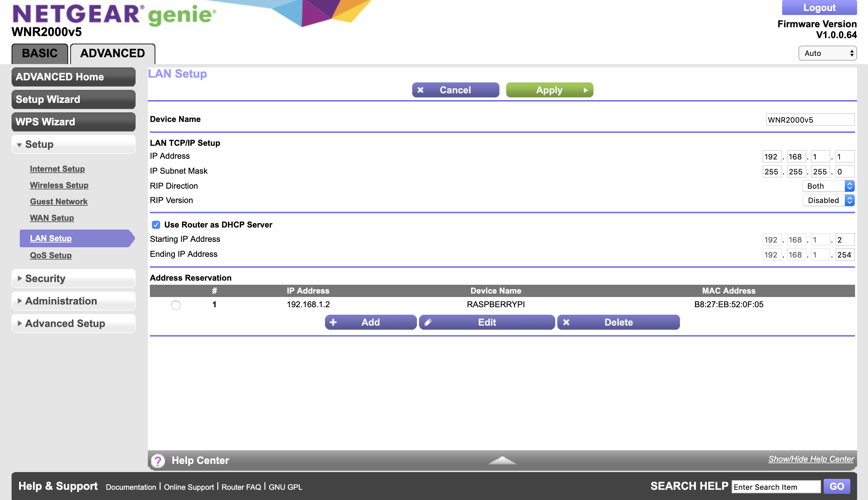Click the Enter Search Item field
Viewport: 868px width, 500px height.
coord(776,487)
